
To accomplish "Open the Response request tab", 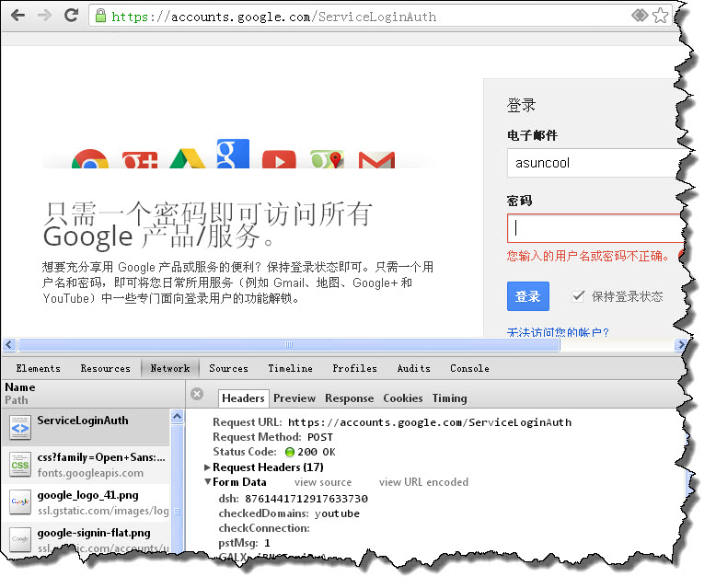I will point(350,398).
